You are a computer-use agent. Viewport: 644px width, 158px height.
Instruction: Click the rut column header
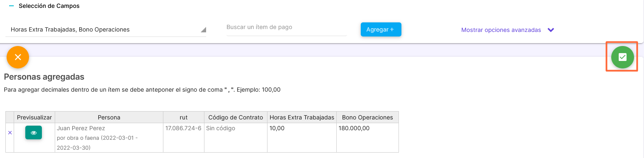[x=184, y=117]
